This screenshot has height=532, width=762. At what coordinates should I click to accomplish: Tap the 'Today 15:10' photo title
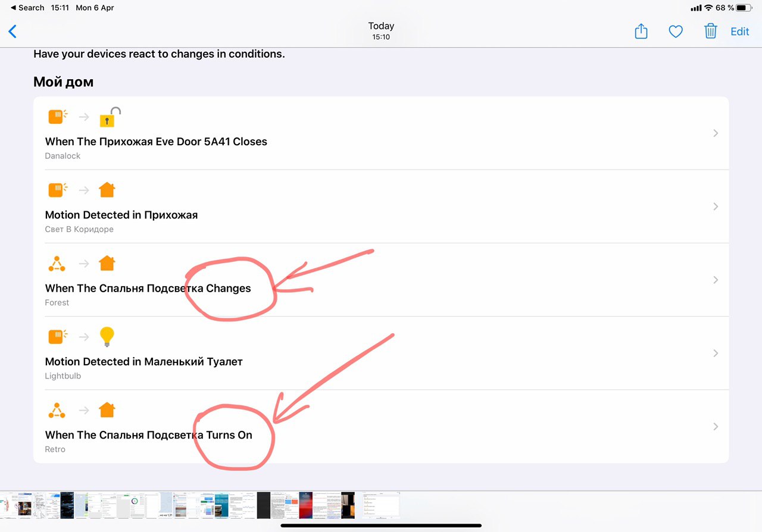pyautogui.click(x=381, y=31)
